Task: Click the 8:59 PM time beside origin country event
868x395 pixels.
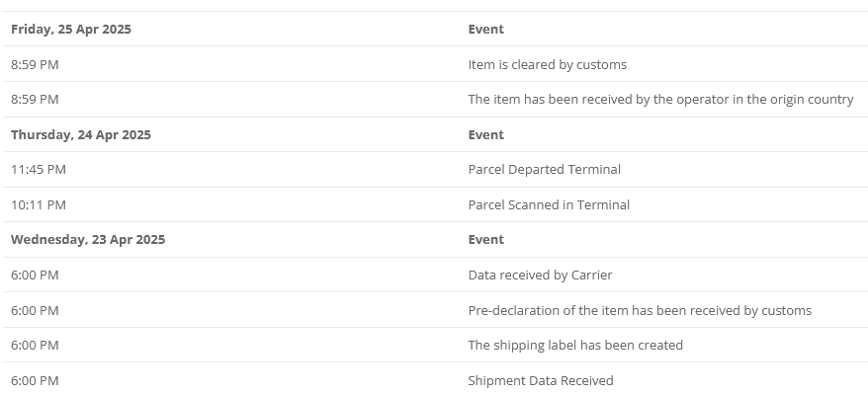Action: click(35, 100)
